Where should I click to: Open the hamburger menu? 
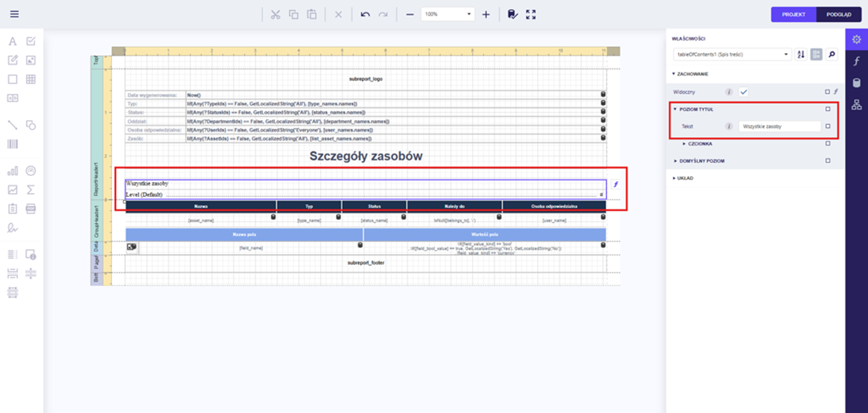pyautogui.click(x=15, y=14)
